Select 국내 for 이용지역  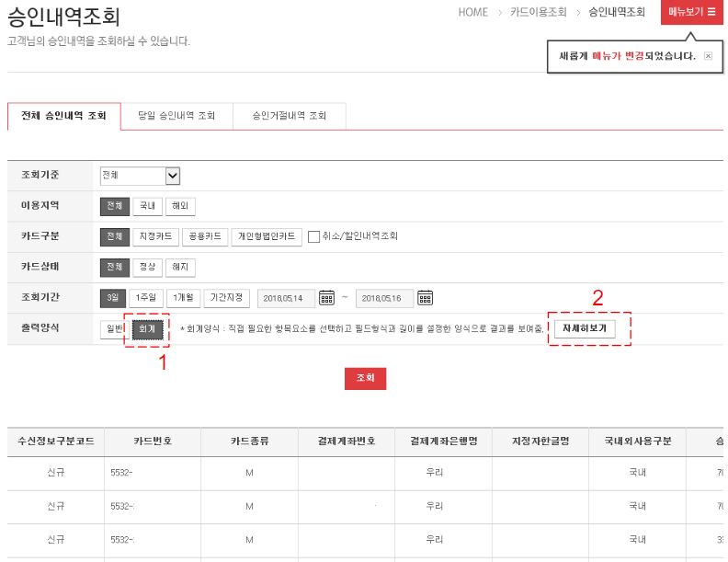[x=147, y=206]
